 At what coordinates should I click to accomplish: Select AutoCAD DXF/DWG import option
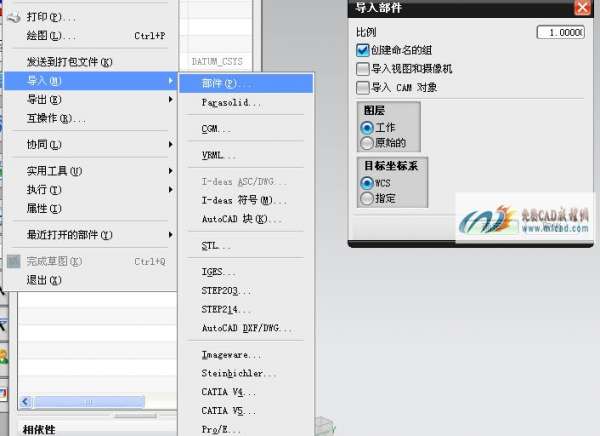coord(246,328)
